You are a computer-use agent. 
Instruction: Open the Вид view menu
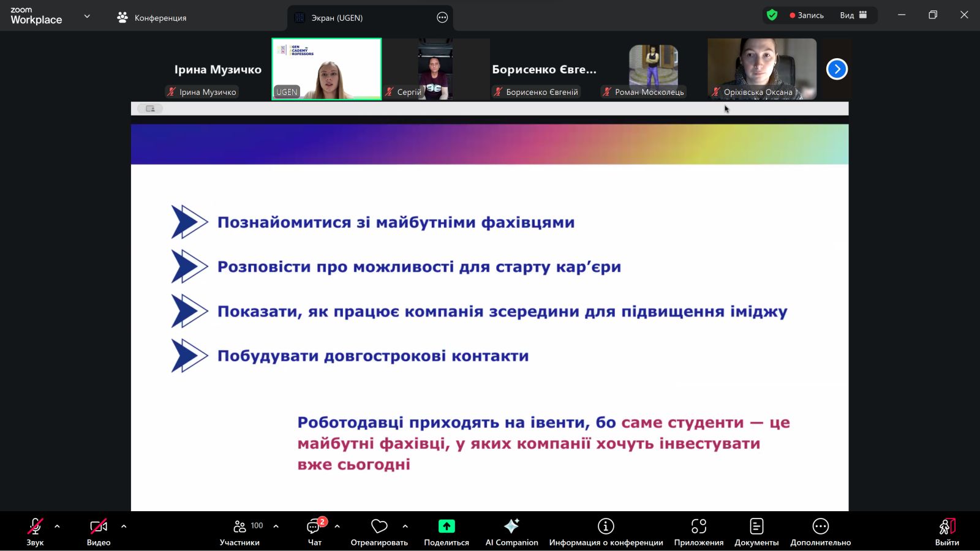coord(853,15)
